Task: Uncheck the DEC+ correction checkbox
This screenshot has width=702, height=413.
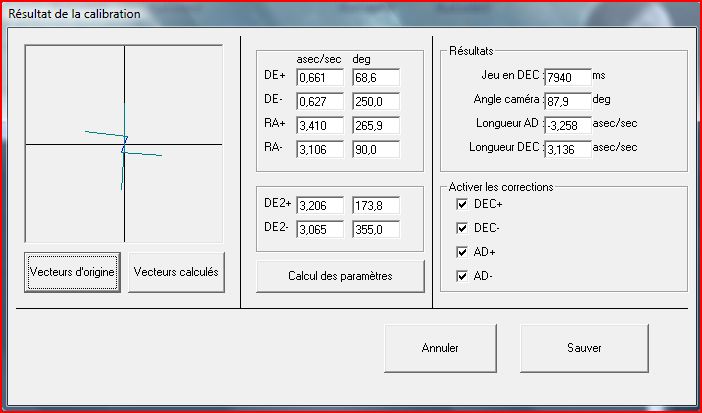Action: (462, 204)
